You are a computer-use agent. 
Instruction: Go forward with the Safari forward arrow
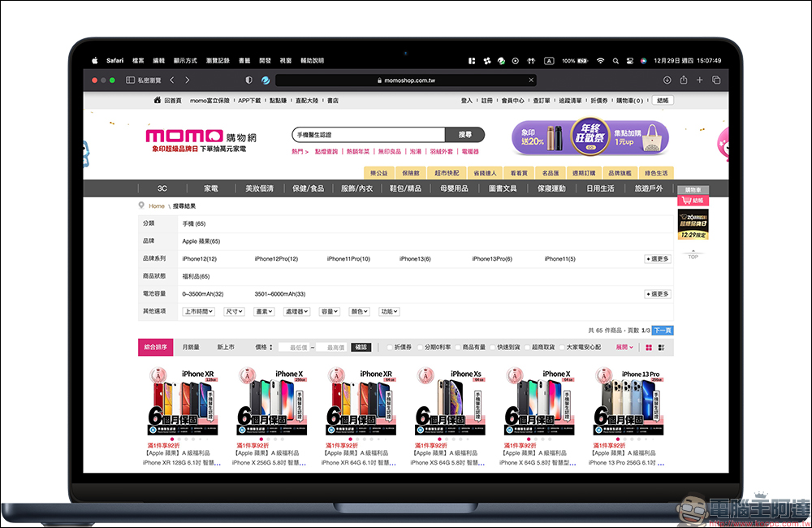[188, 80]
